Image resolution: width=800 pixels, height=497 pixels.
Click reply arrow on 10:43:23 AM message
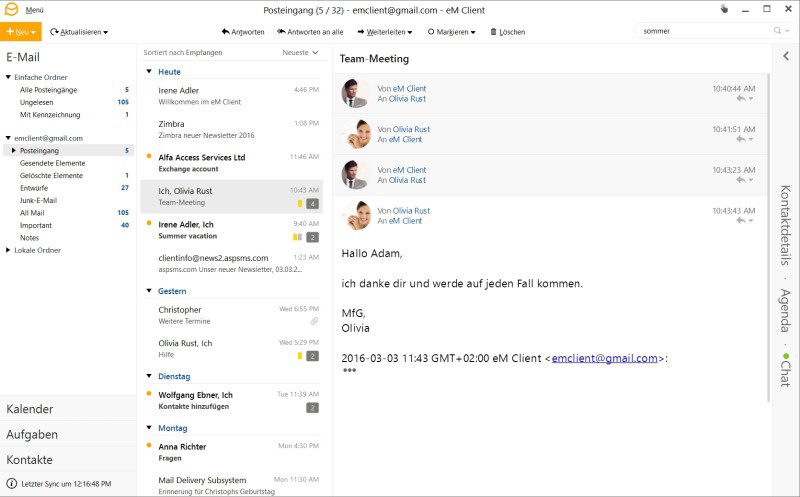pos(740,180)
